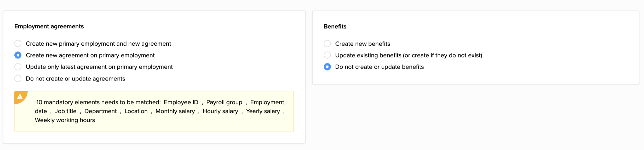Click 'Department' in the mandatory elements list
Screen dimensions: 644x150
click(x=100, y=111)
